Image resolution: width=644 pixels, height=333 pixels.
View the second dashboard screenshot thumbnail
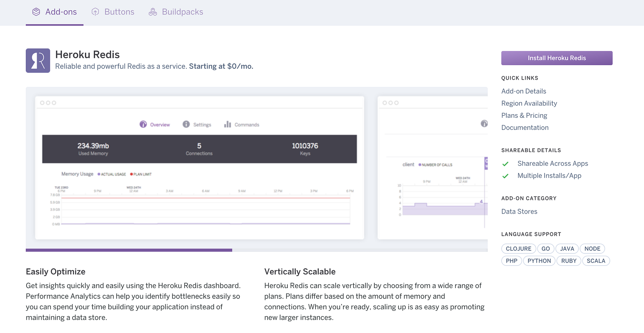[433, 167]
